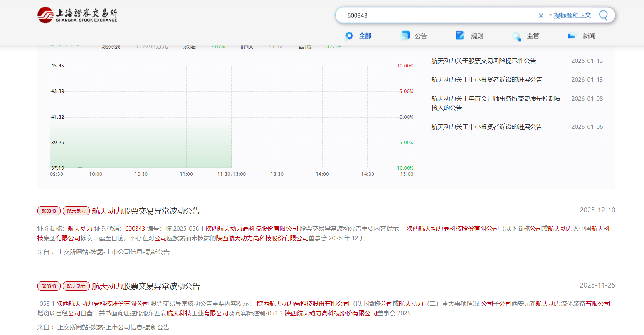Screen dimensions: 644x335
Task: Open 年审会计师事务所变更质量控制复核人的公告
Action: point(496,103)
